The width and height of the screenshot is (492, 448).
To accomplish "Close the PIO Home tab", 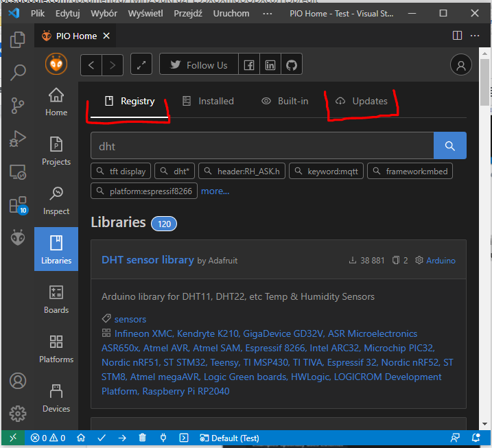I will (106, 36).
